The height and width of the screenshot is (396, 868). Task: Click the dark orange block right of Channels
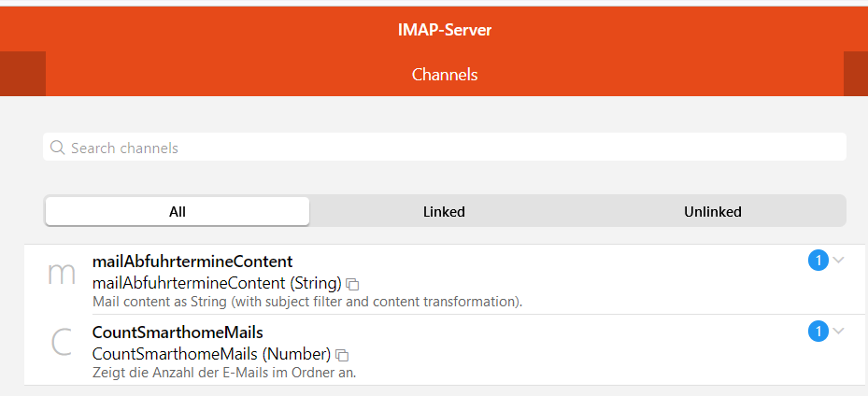(x=855, y=75)
